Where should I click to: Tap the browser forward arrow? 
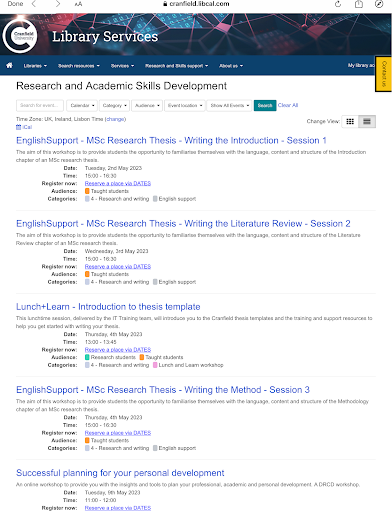click(x=58, y=4)
